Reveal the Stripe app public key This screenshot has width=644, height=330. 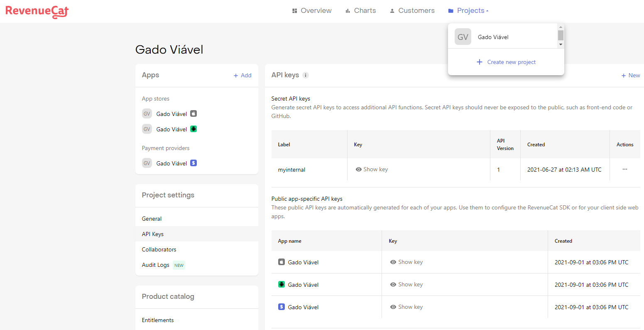pos(406,307)
